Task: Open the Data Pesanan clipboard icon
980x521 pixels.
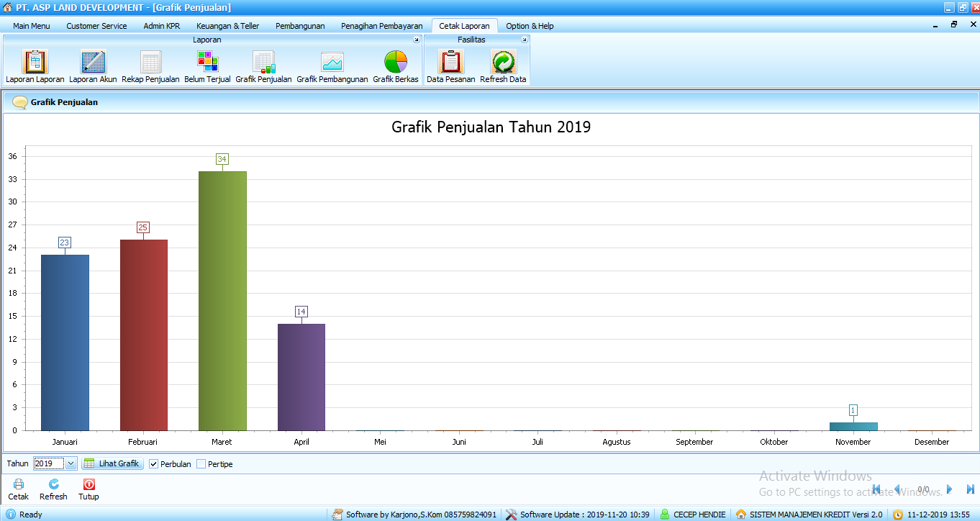Action: point(450,63)
